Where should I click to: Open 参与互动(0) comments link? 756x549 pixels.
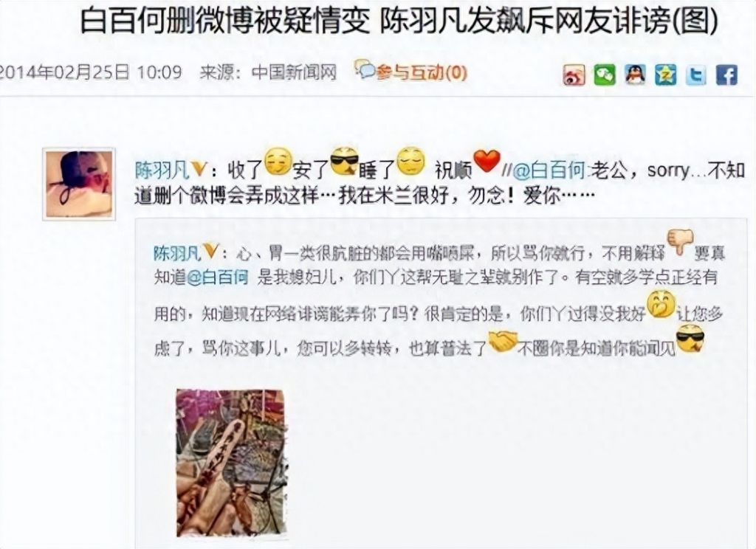422,73
